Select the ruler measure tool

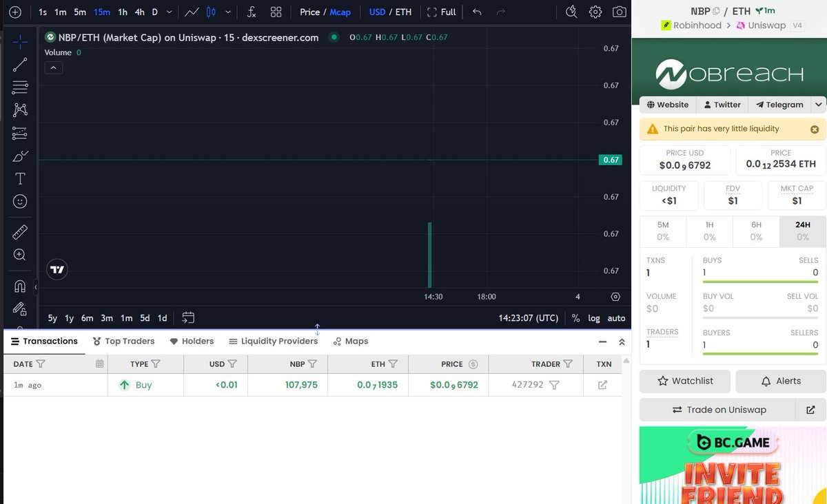(x=20, y=232)
